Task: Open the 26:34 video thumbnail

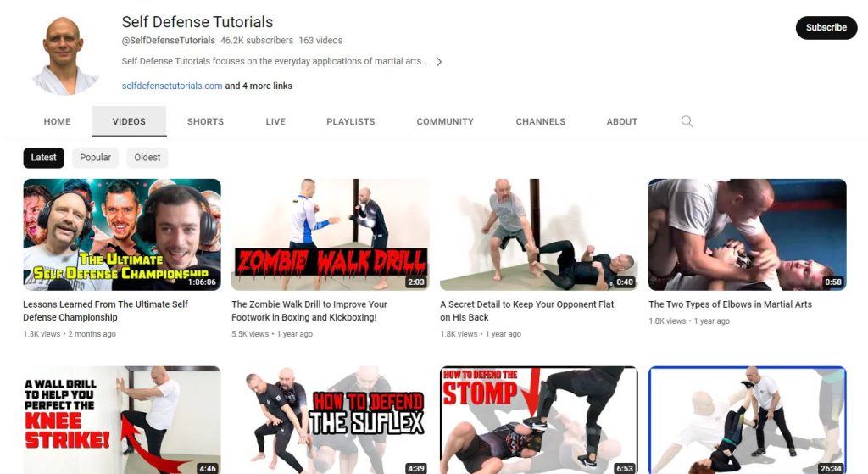Action: coord(748,420)
